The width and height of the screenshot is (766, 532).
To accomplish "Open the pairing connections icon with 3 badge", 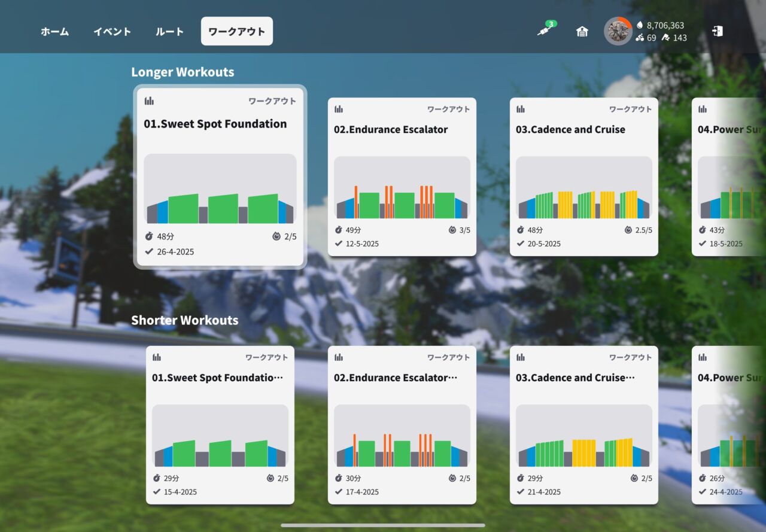I will point(546,29).
